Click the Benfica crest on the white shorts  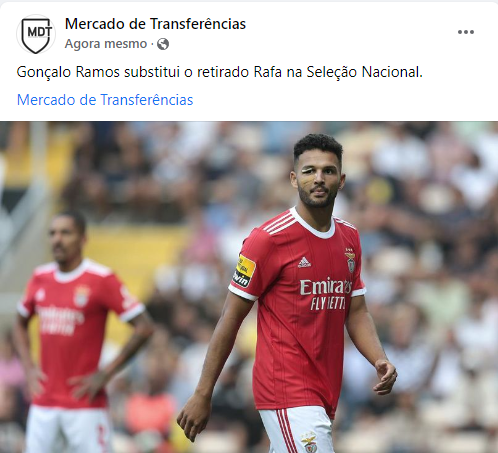309,442
